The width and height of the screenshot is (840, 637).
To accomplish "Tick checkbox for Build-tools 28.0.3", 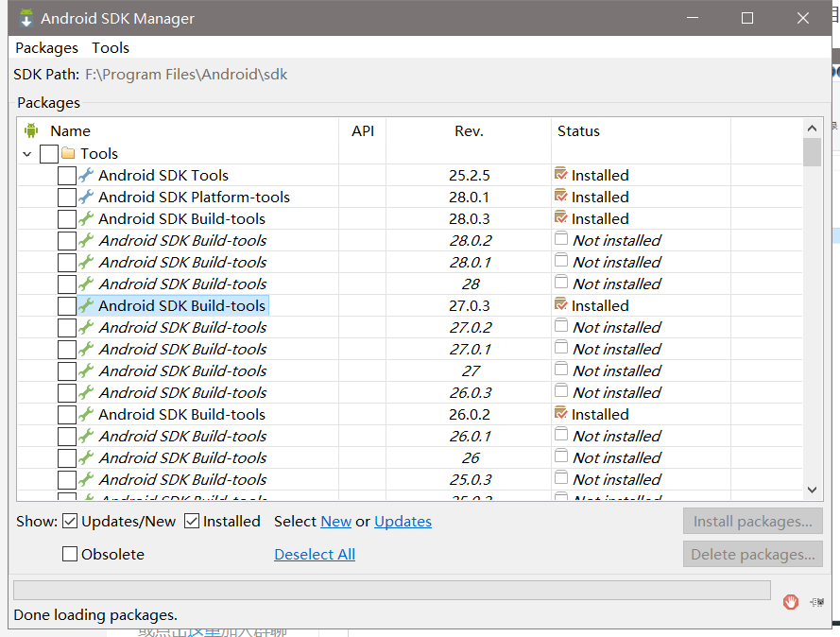I will [67, 219].
